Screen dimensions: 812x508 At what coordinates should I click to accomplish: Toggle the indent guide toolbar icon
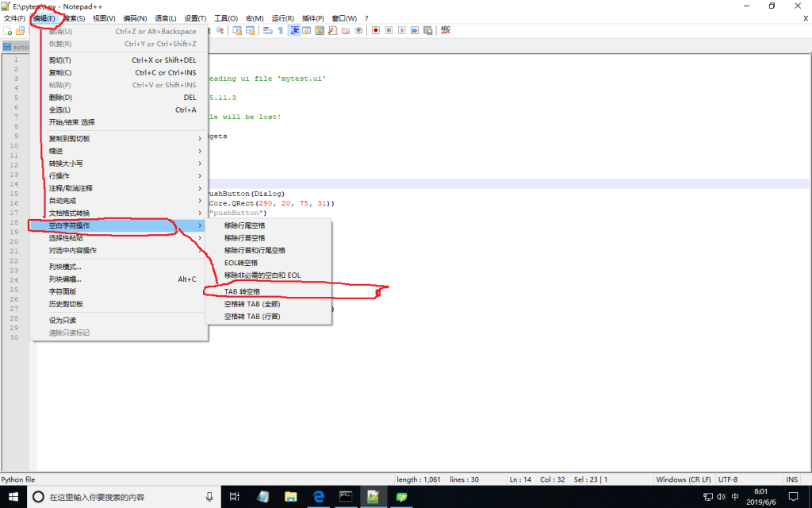(x=294, y=30)
